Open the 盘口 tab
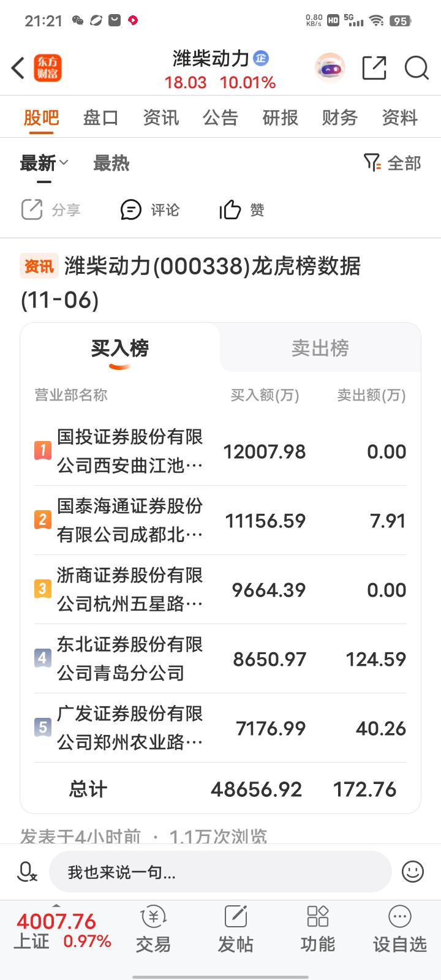 100,117
